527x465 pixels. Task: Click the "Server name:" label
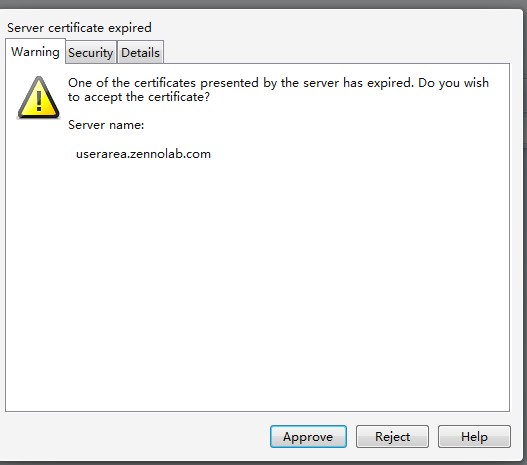pos(106,125)
